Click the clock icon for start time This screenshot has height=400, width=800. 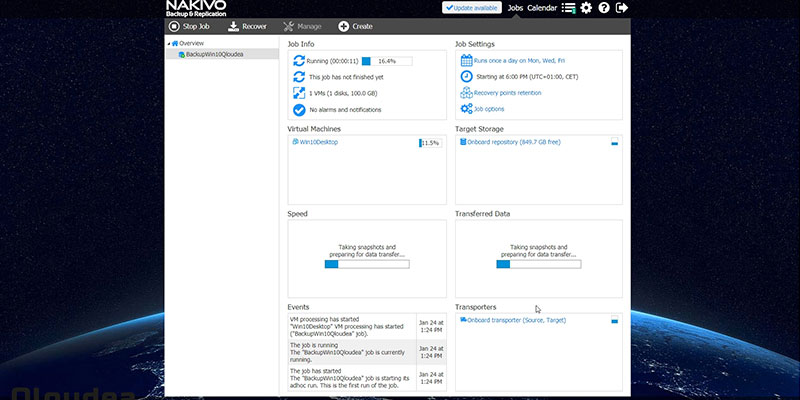point(466,77)
